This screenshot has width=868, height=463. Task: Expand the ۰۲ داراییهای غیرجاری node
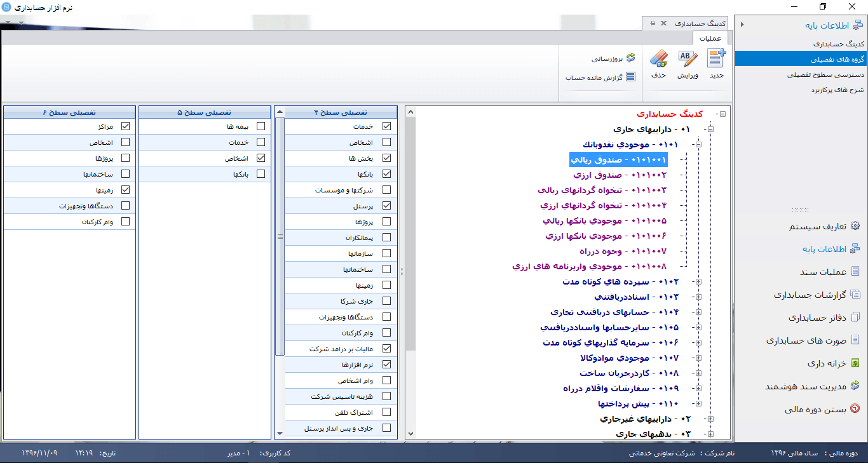click(710, 419)
